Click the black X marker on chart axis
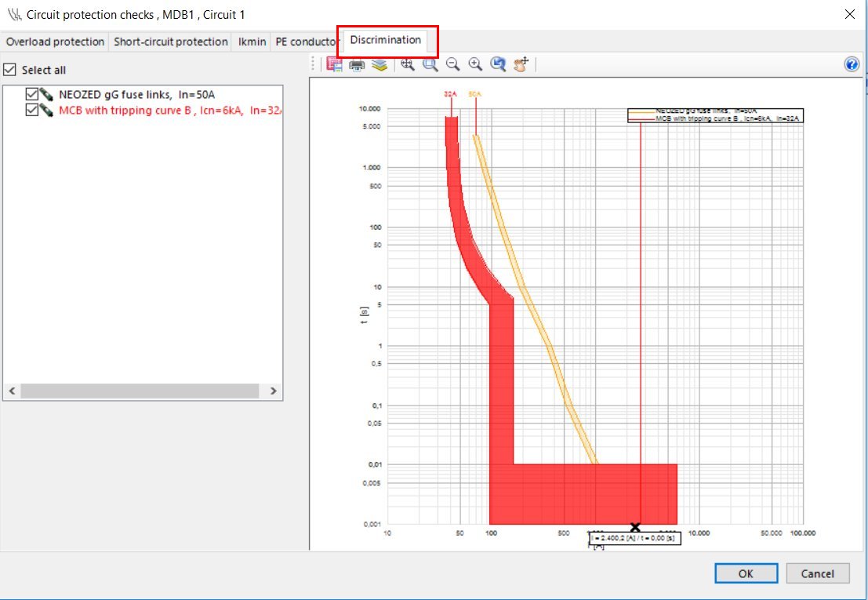 click(x=635, y=527)
